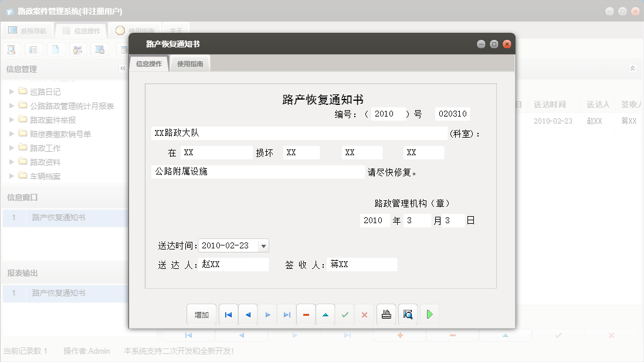Click the green run arrow icon
This screenshot has width=644, height=362.
click(x=429, y=315)
